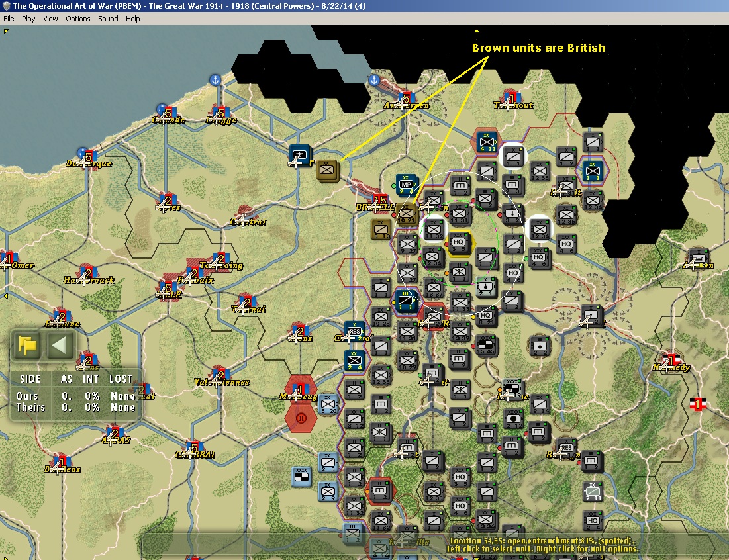Select the brown British infantry unit 10-21
The height and width of the screenshot is (560, 729).
[x=407, y=214]
